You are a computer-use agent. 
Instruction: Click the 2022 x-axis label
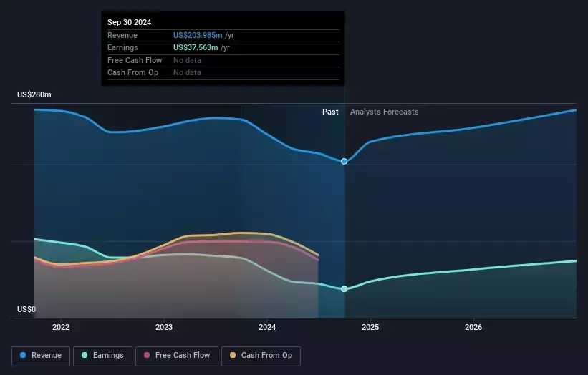(x=61, y=327)
